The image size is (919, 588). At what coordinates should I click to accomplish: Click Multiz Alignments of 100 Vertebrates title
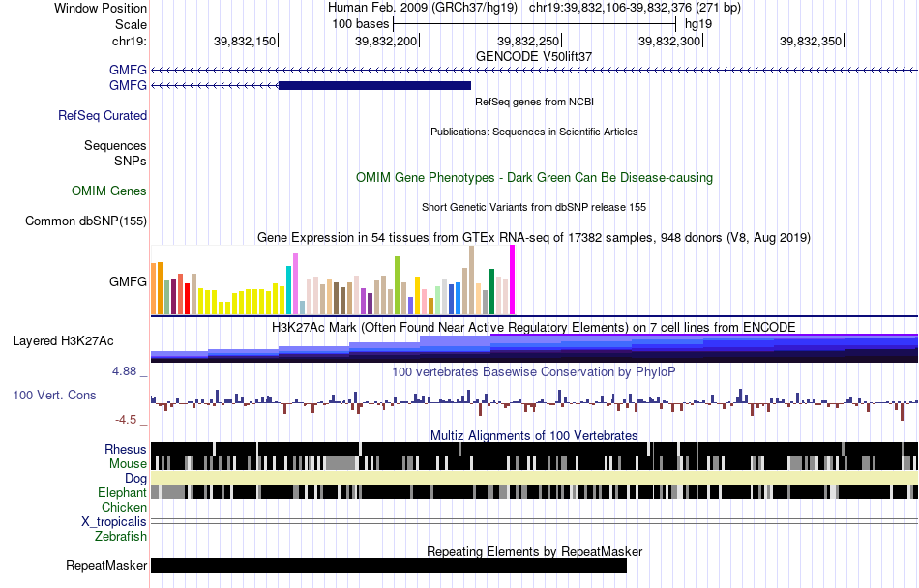(534, 436)
